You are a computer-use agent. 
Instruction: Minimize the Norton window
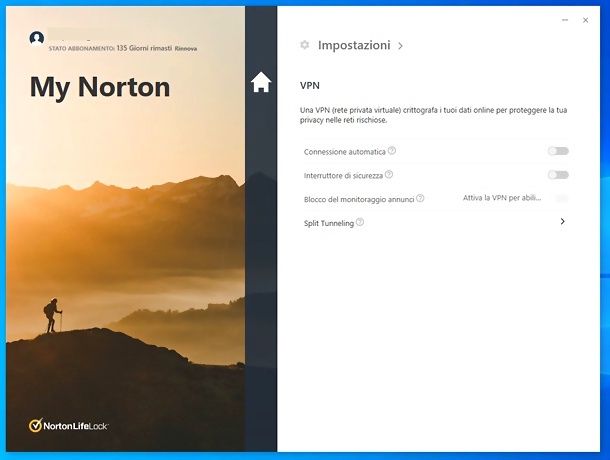pos(565,20)
